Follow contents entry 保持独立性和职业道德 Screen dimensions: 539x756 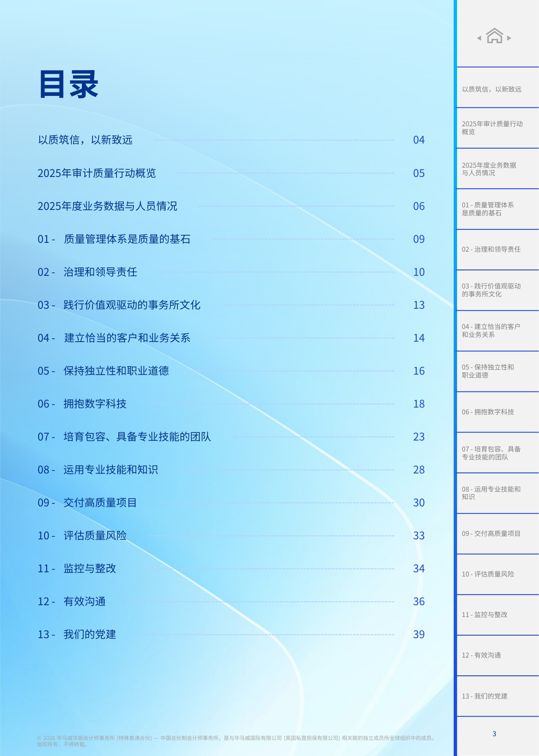click(116, 371)
